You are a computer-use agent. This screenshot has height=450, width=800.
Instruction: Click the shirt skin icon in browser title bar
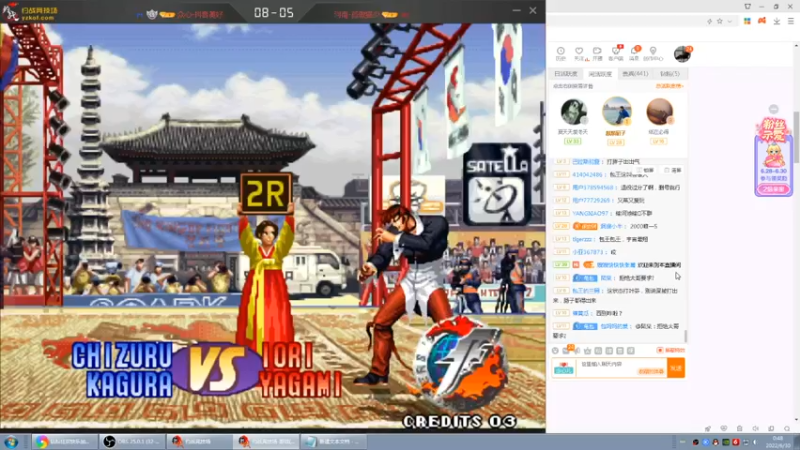coord(747,6)
